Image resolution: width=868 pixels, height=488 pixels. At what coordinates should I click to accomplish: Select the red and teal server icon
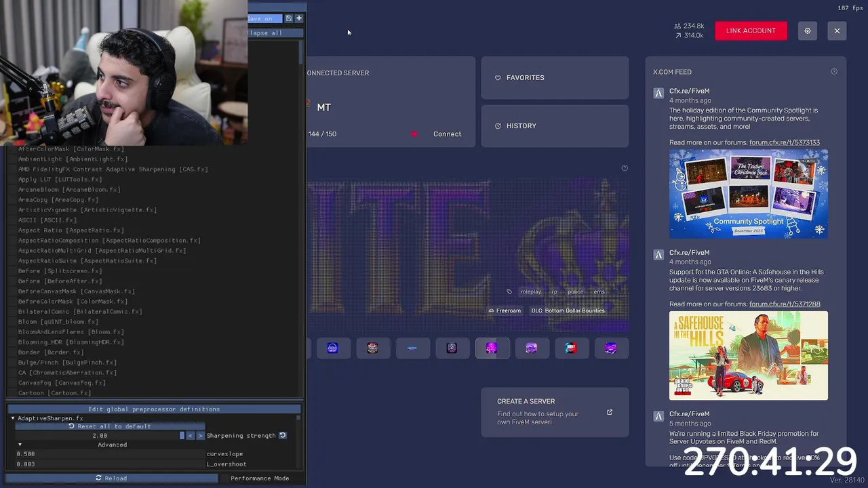coord(571,348)
